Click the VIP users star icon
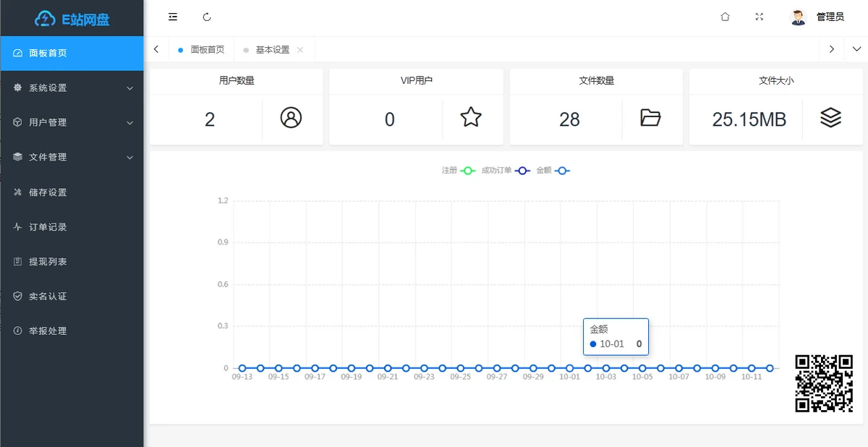 tap(471, 117)
